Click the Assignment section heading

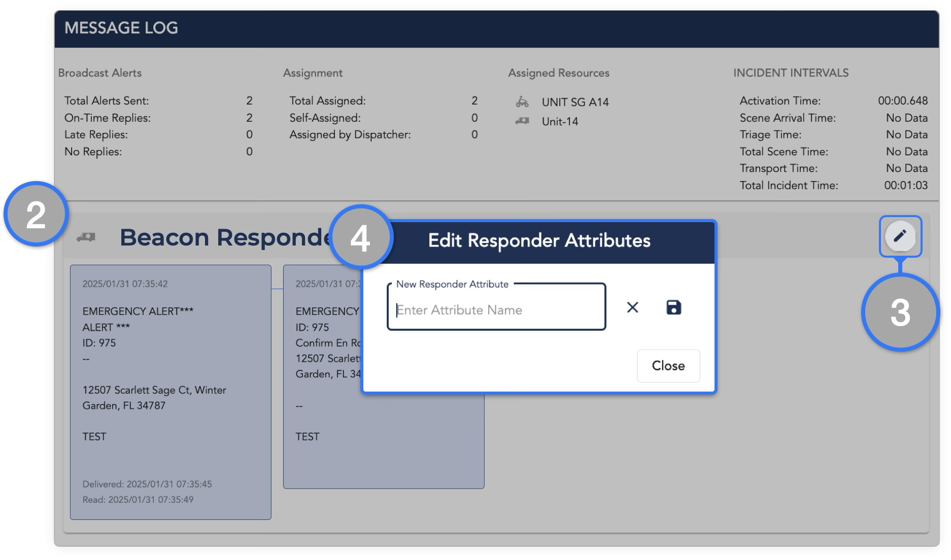click(x=313, y=73)
